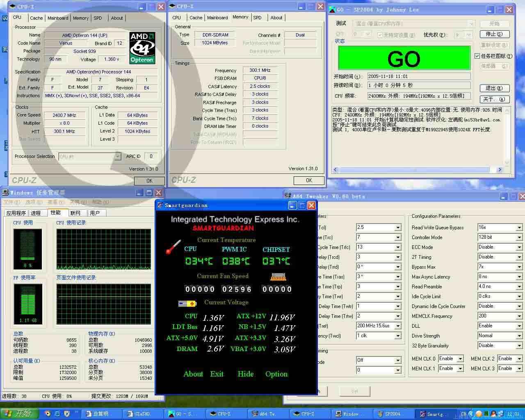Screen dimensions: 525x420
Task: Open the Drive Strength dropdown
Action: click(x=519, y=336)
